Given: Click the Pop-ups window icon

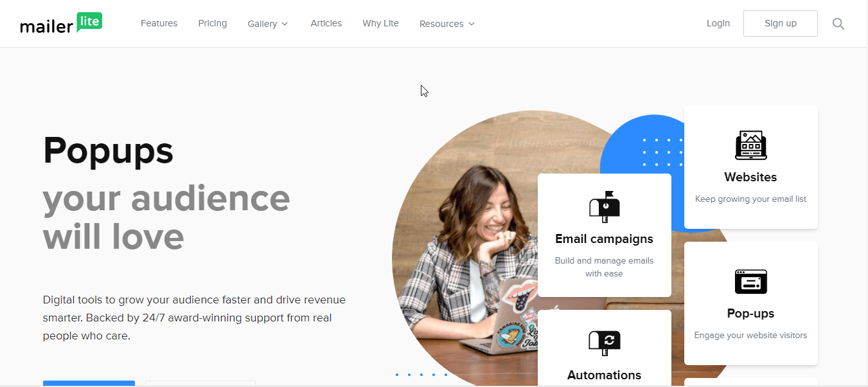Looking at the screenshot, I should [750, 282].
